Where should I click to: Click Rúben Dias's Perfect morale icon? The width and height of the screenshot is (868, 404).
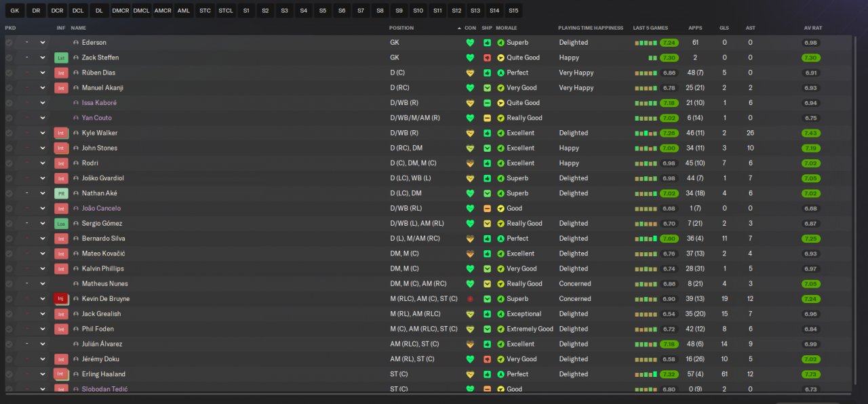(500, 73)
